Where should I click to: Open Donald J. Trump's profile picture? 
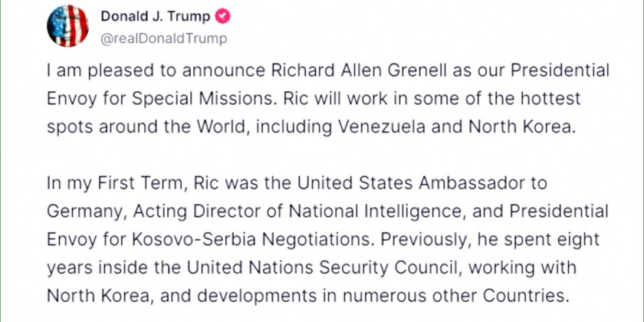point(67,28)
